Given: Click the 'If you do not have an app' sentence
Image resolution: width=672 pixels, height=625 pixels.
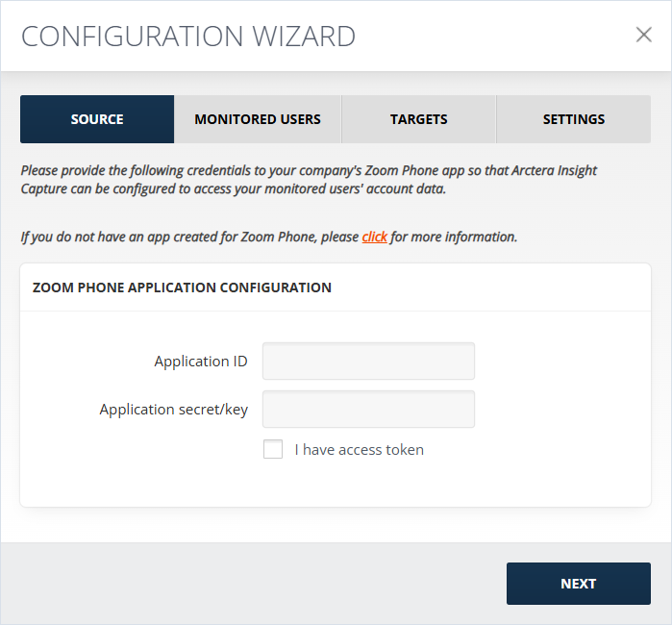Looking at the screenshot, I should point(269,237).
